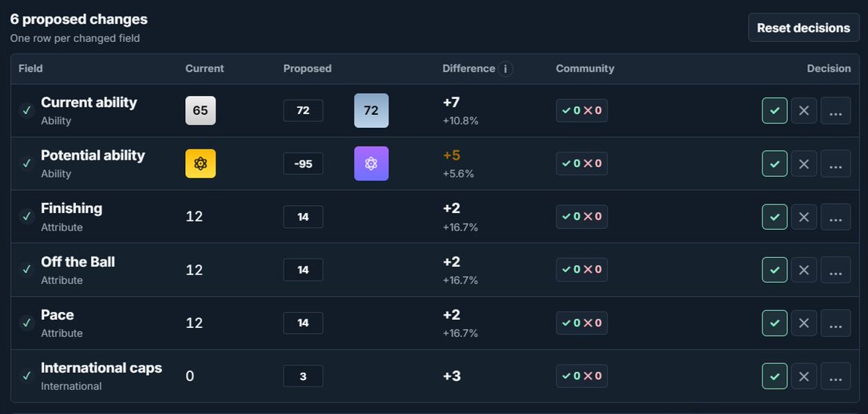This screenshot has width=868, height=414.
Task: Open the Difference column info icon
Action: click(x=506, y=69)
